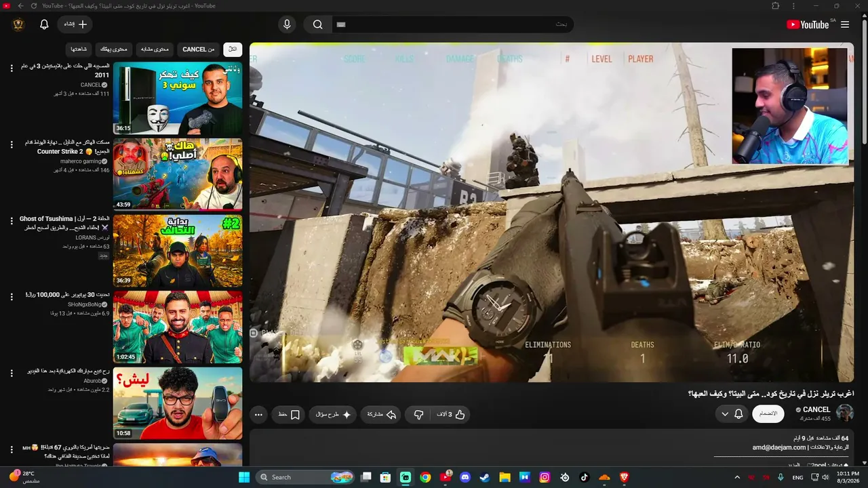Image resolution: width=868 pixels, height=488 pixels.
Task: Open the Windows Start menu
Action: click(244, 477)
